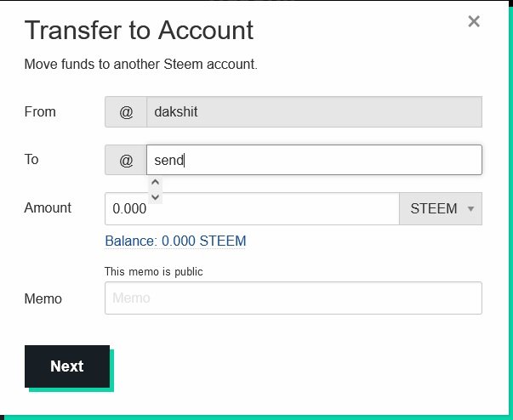Click the Transfer to Account heading

tap(139, 31)
